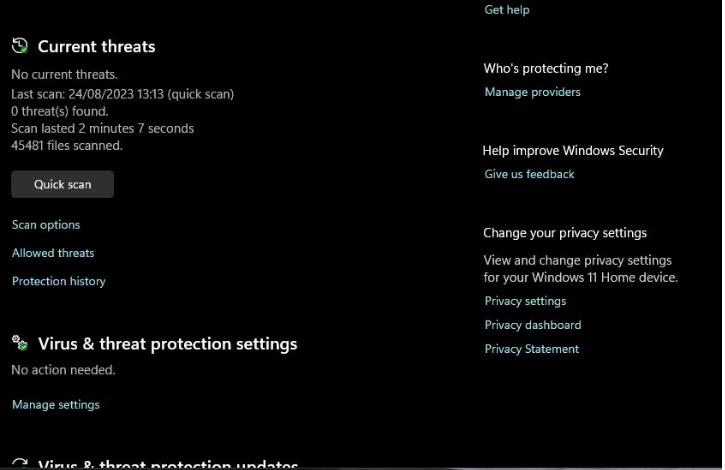Click Give us feedback
Image resolution: width=725 pixels, height=470 pixels.
coord(529,174)
